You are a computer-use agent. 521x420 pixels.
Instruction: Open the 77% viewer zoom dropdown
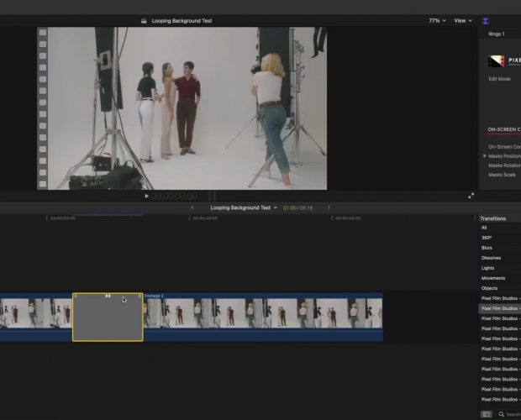click(x=437, y=21)
